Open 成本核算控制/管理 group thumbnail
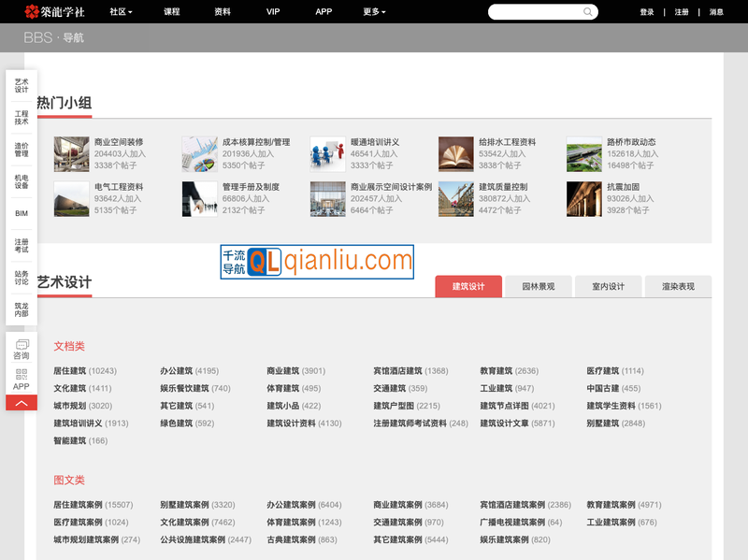 [x=199, y=153]
